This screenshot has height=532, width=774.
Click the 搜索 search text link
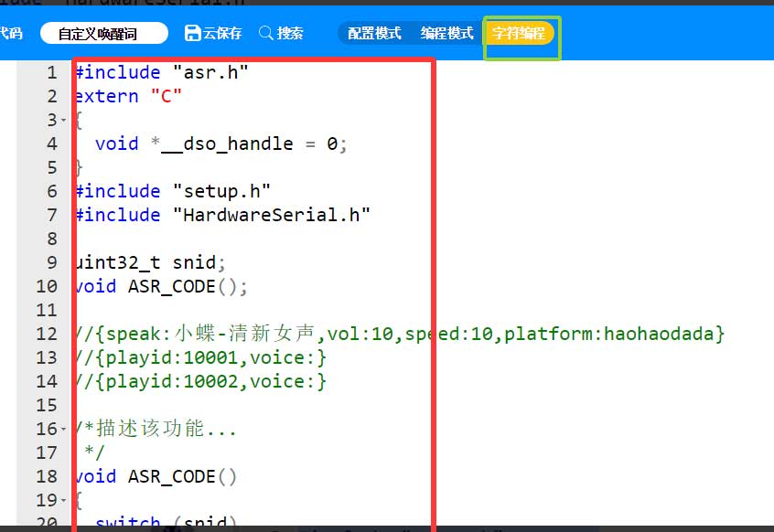[290, 33]
